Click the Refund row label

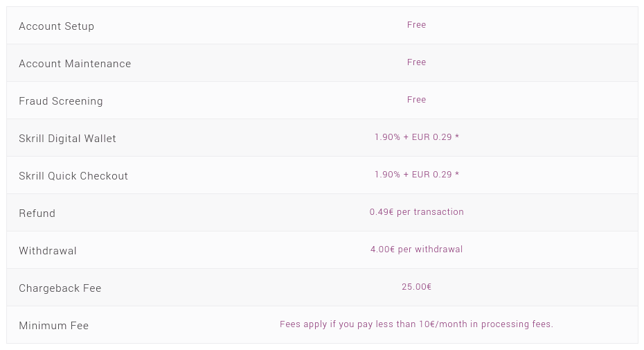37,213
